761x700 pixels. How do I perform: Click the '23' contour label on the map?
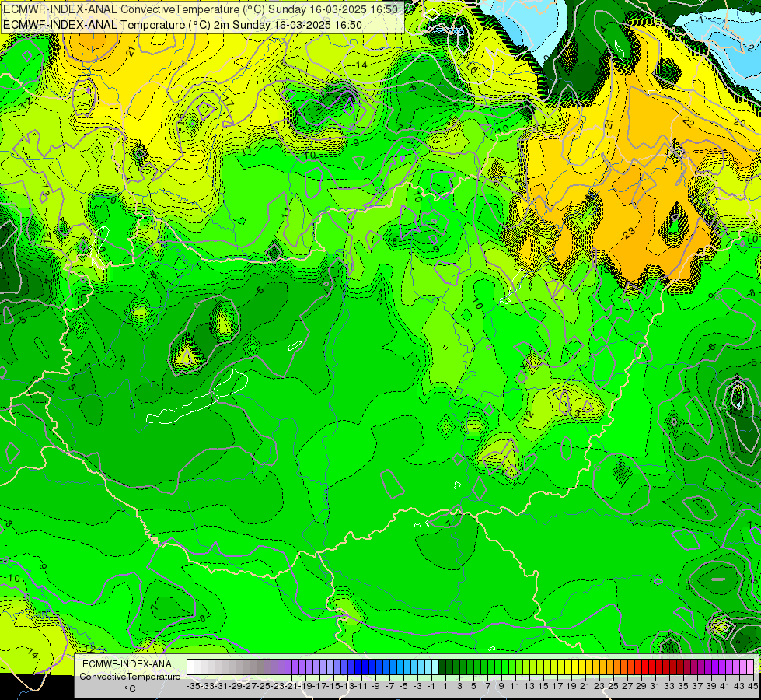tap(630, 233)
